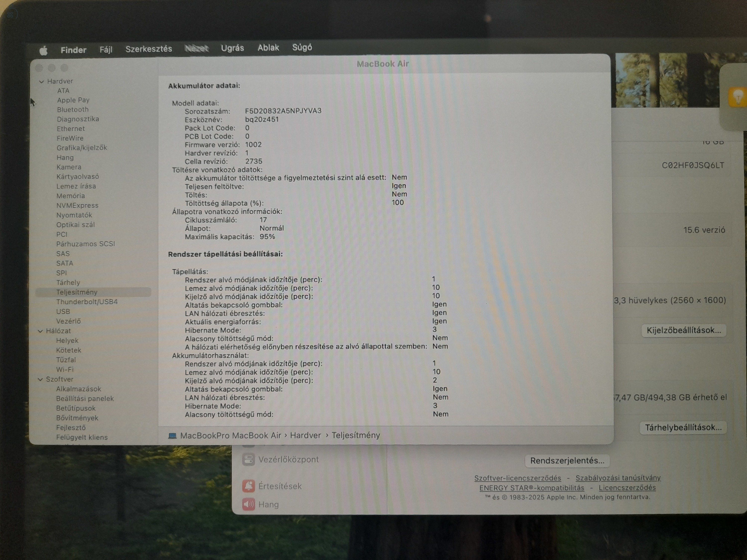Open the Fájl menu
The width and height of the screenshot is (747, 560).
tap(106, 50)
